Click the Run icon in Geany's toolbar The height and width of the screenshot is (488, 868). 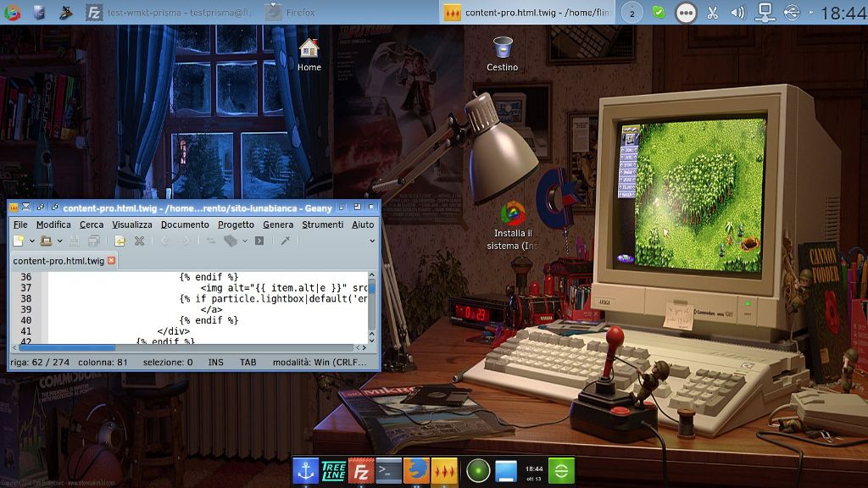259,241
